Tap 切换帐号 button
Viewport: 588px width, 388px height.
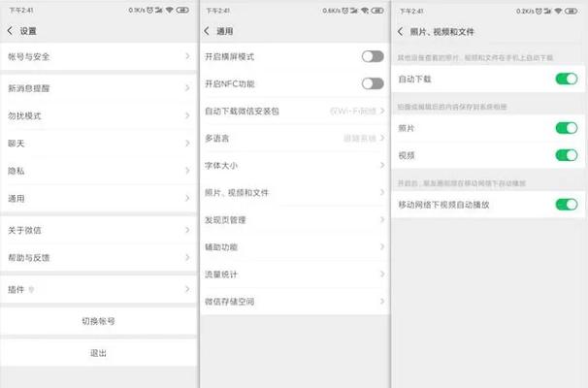coord(99,321)
